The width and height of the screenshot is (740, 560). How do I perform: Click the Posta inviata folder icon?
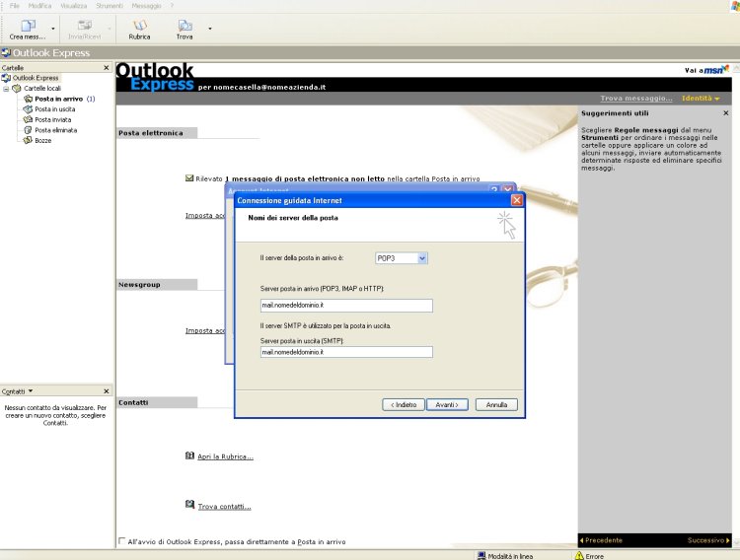(29, 120)
